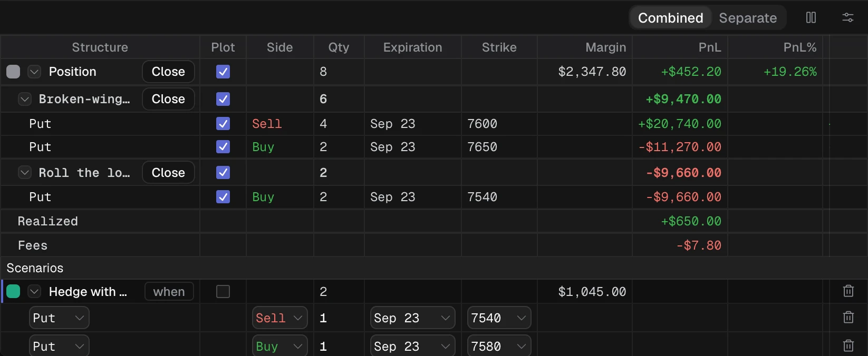Click the +$650.00 realized value
Viewport: 868px width, 356px height.
tap(691, 221)
